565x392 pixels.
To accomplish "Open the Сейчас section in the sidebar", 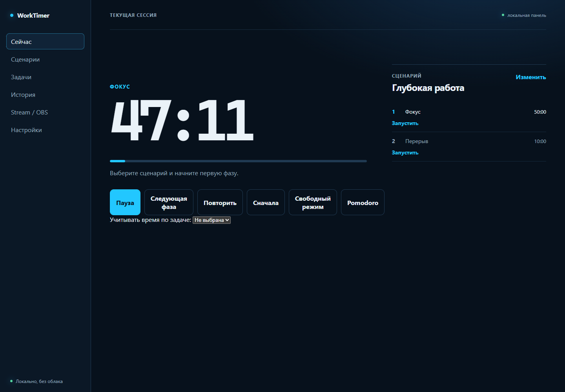I will [x=45, y=42].
